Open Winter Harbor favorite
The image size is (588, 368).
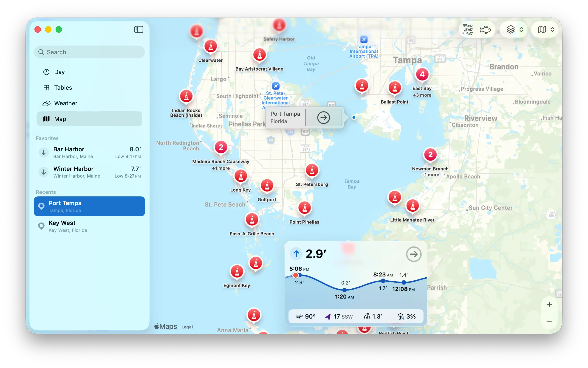89,172
